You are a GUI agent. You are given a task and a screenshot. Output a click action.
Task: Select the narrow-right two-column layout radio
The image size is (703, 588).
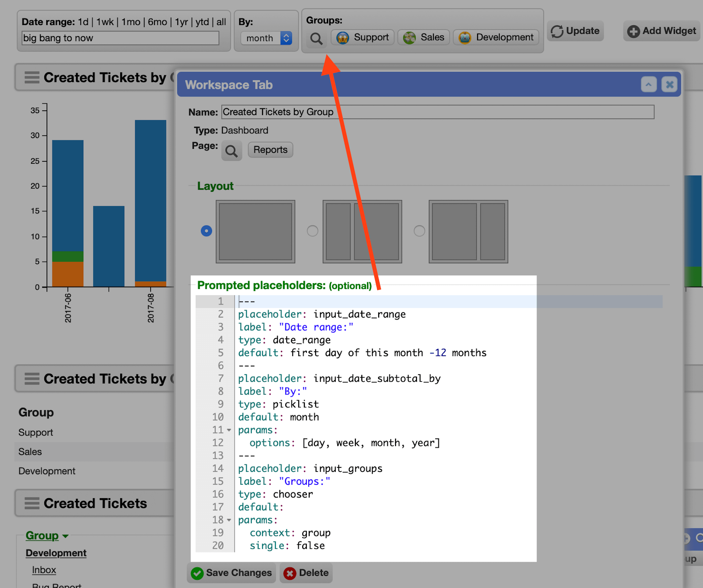pyautogui.click(x=419, y=231)
